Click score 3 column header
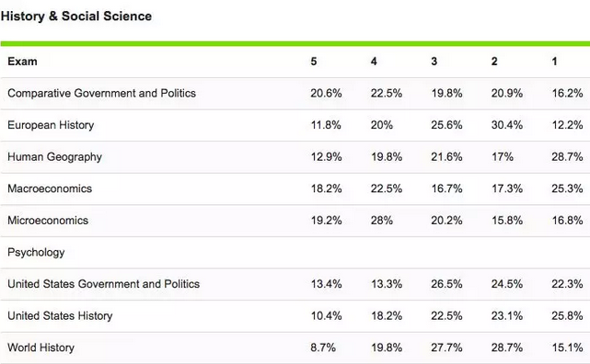Viewport: 590px width, 364px height. [434, 62]
